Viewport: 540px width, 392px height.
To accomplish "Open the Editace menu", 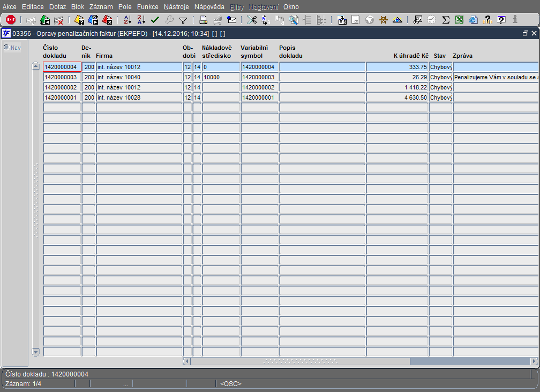I will pos(33,7).
